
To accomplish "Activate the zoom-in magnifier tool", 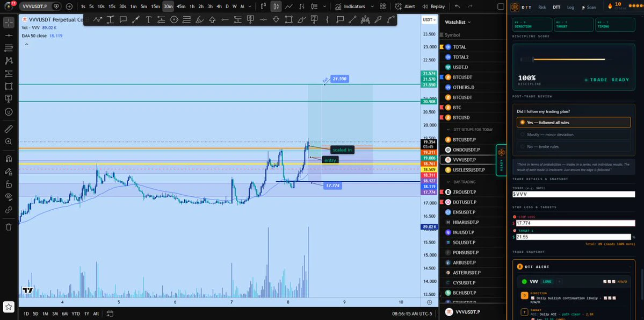I will pos(9,141).
